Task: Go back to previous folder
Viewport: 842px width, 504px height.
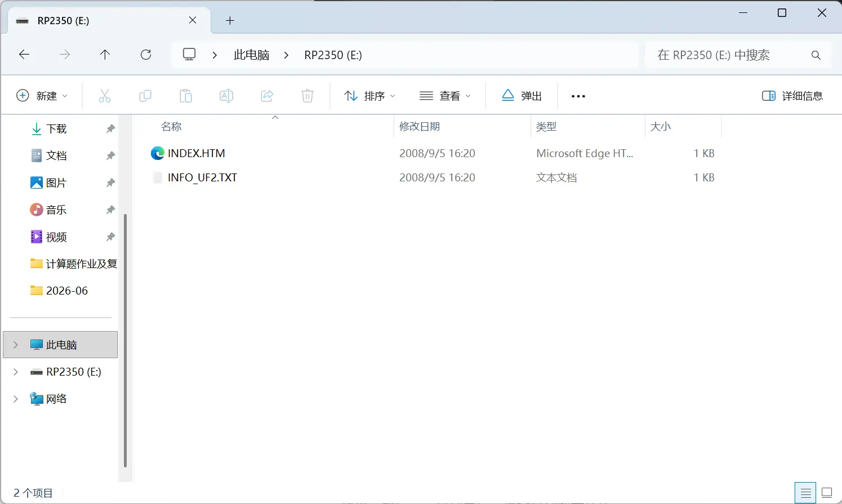Action: [x=24, y=55]
